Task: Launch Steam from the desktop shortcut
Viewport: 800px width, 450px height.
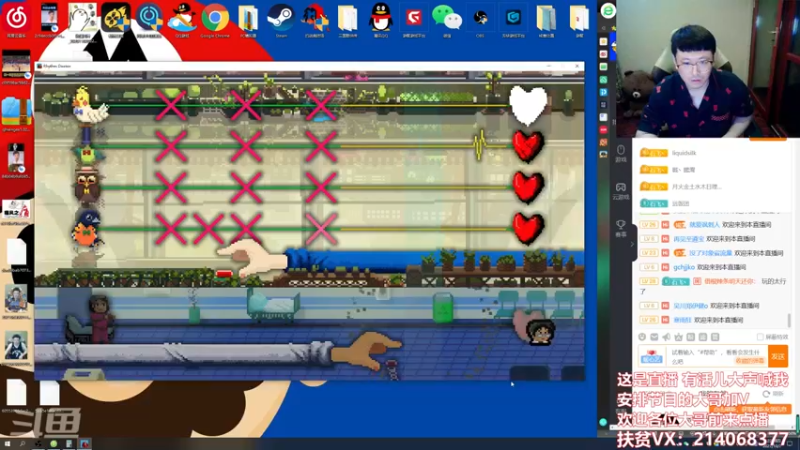Action: tap(281, 19)
